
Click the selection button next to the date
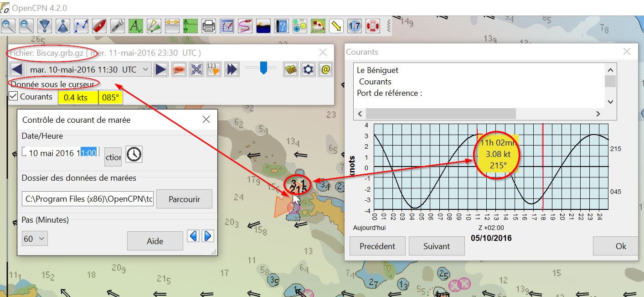click(113, 156)
